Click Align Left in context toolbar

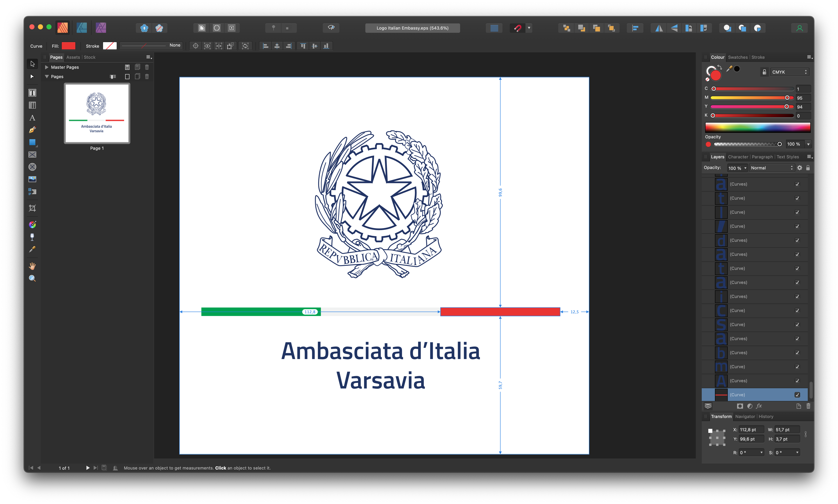click(x=266, y=46)
